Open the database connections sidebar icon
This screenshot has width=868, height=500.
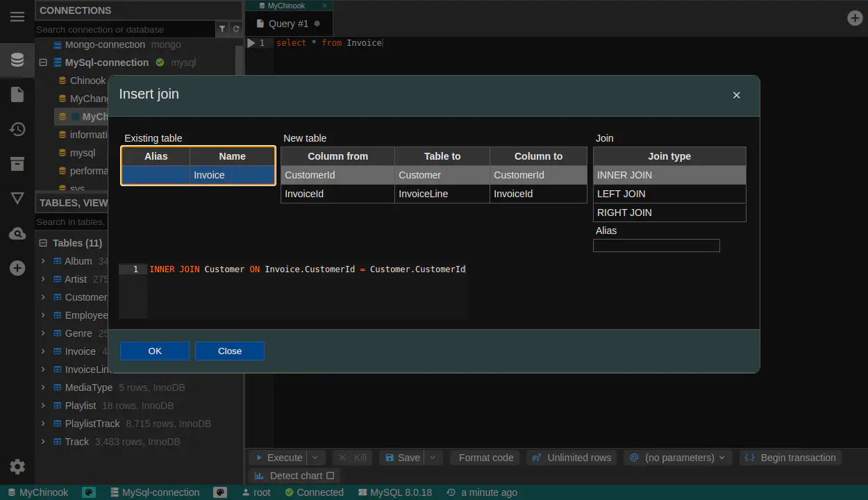tap(17, 60)
